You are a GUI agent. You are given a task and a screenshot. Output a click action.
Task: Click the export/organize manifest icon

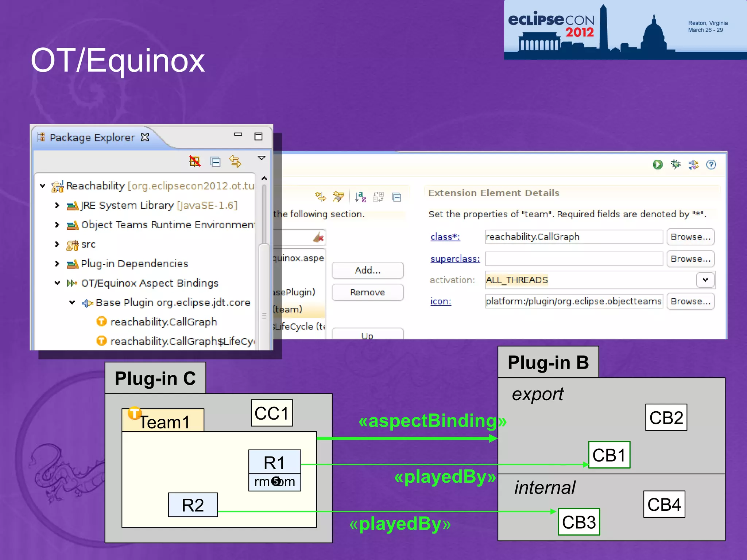click(x=693, y=165)
